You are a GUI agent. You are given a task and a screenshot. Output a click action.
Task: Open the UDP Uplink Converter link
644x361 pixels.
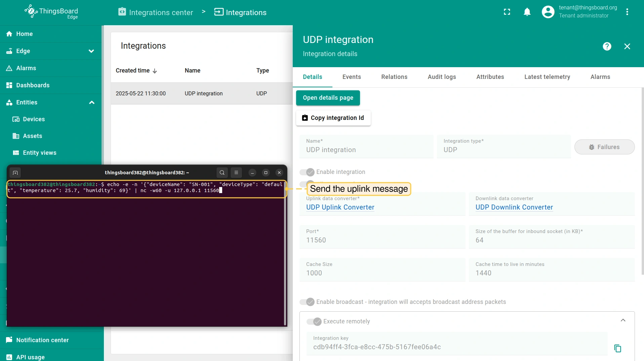(340, 207)
